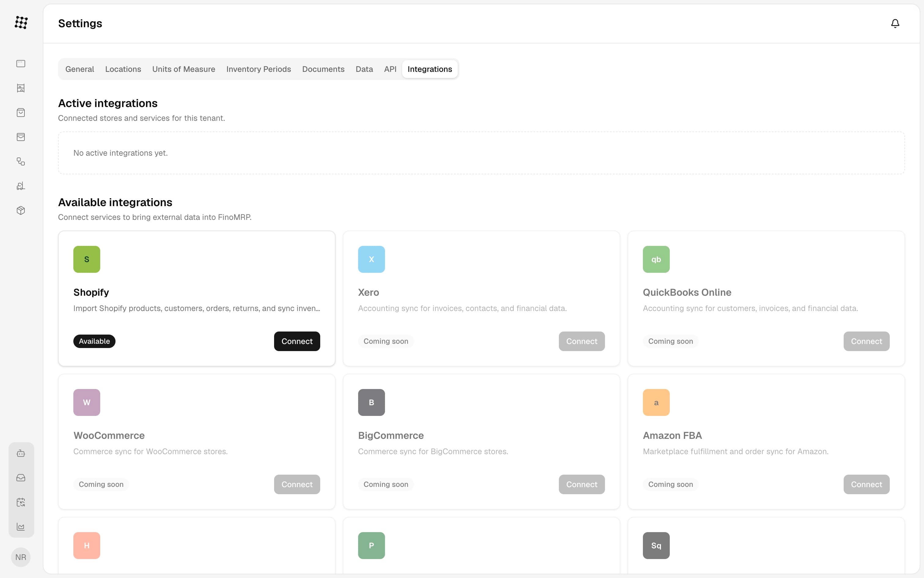The image size is (924, 578).
Task: Click the WooCommerce card title
Action: (x=109, y=435)
